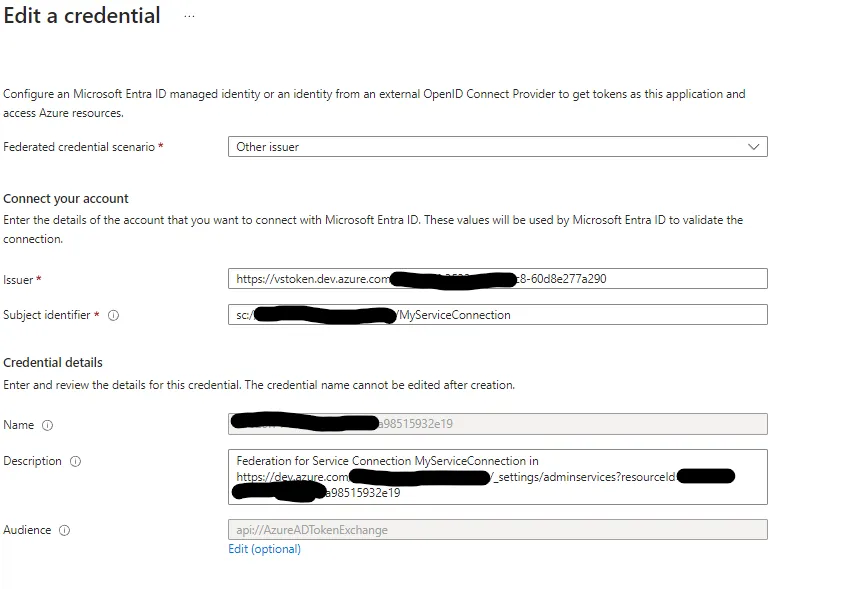Click the Audience field label
Viewport: 846px width, 589px height.
[27, 530]
